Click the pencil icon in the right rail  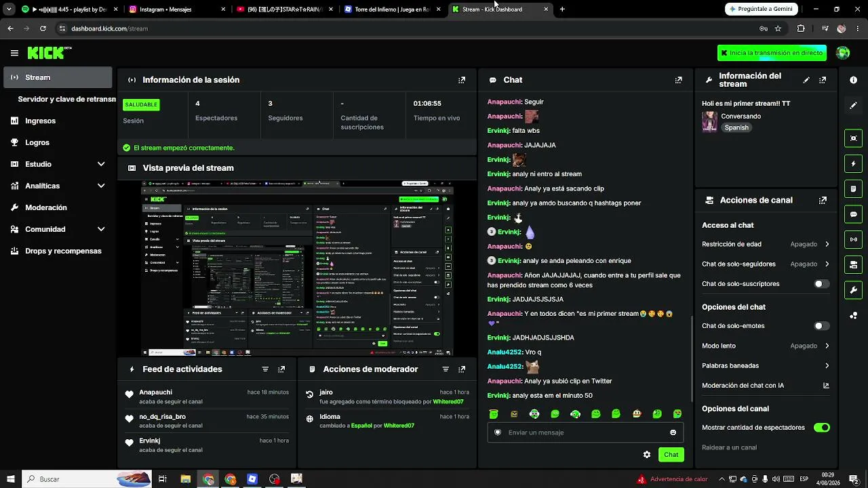pyautogui.click(x=853, y=106)
